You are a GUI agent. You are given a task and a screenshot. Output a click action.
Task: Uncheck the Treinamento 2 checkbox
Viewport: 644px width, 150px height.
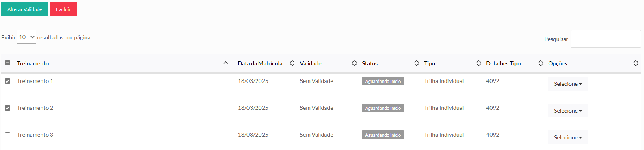click(x=7, y=108)
